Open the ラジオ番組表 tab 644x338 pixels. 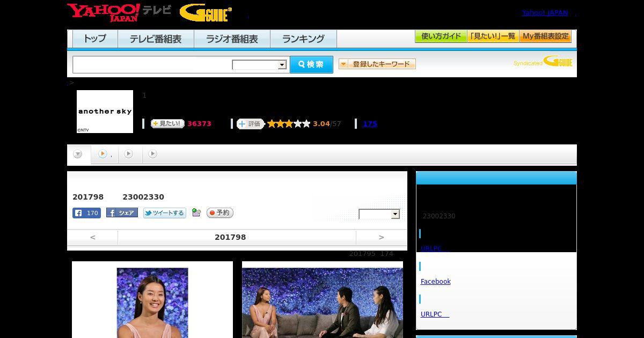[232, 39]
